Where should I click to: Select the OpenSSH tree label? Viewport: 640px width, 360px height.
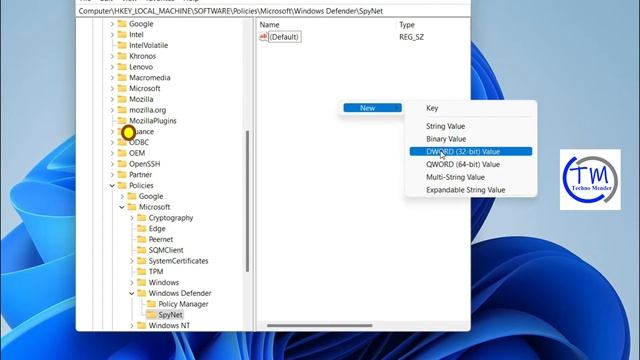144,164
